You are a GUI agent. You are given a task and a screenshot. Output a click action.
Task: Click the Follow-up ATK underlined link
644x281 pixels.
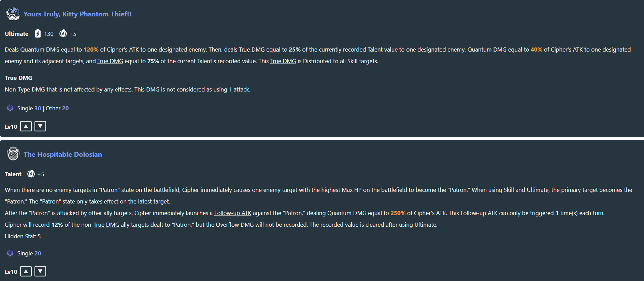233,213
